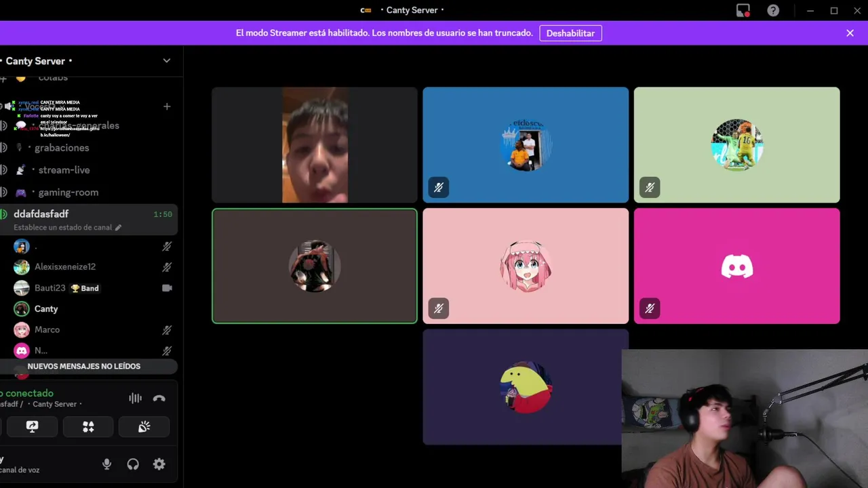Click mute indicator on the light green tile

tap(650, 188)
